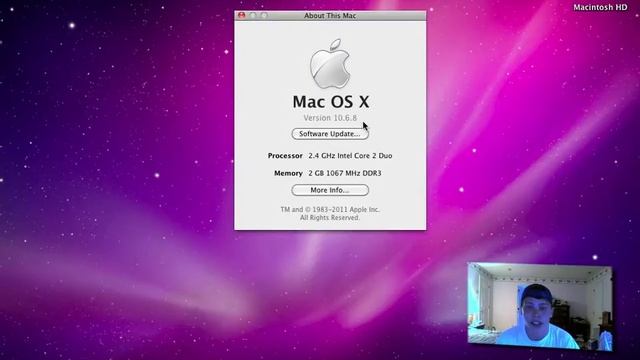Screen dimensions: 640x360
Task: Zoom the About This Mac window
Action: pos(264,16)
